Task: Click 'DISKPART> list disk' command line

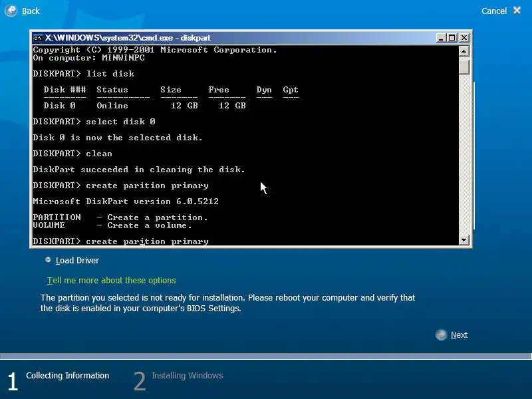Action: point(84,74)
